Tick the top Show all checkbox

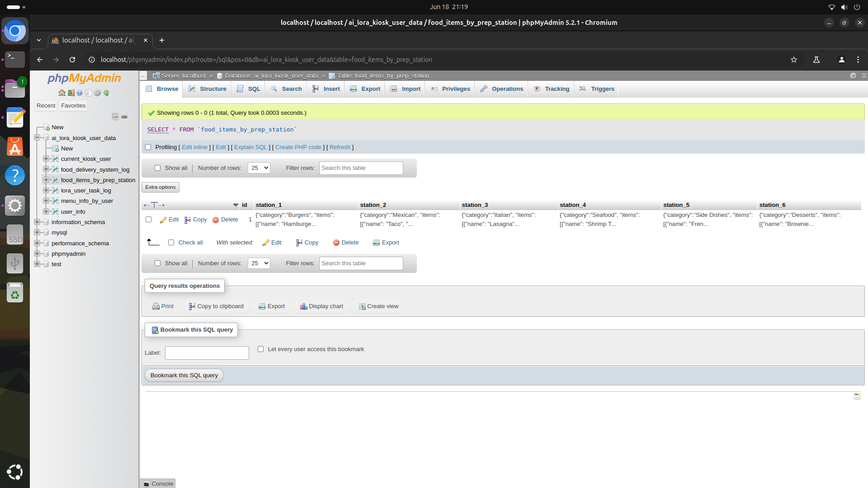pos(157,168)
